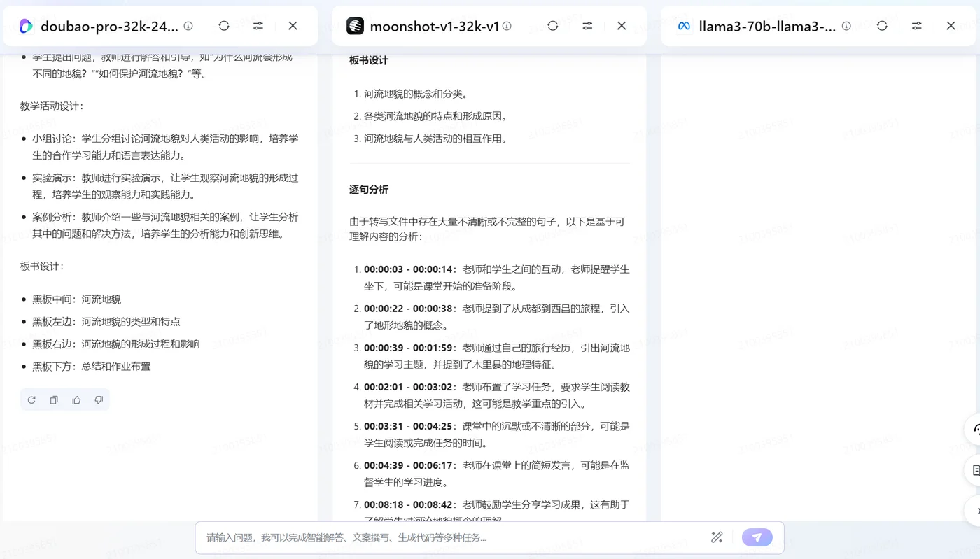Viewport: 980px width, 559px height.
Task: Click the 黑板中间：河流地貌 bullet
Action: pos(76,299)
